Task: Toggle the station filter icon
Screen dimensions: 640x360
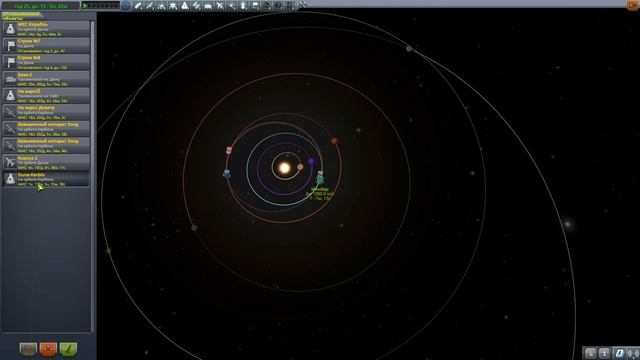Action: (196, 6)
